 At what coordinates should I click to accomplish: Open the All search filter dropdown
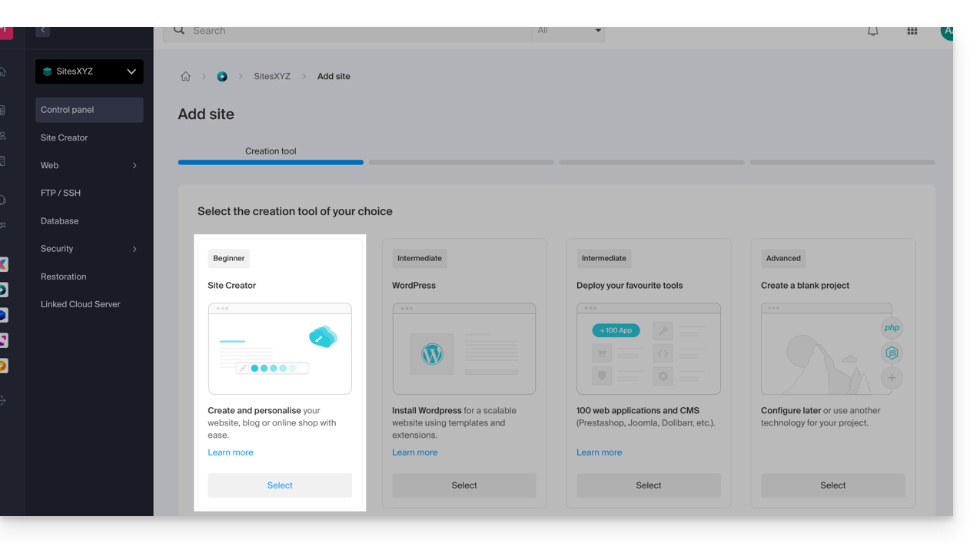(569, 31)
